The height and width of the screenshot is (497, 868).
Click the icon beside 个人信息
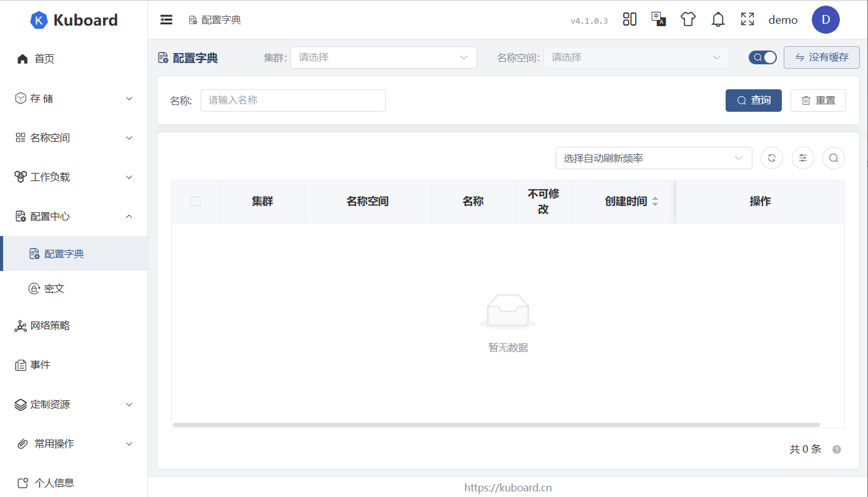coord(22,483)
